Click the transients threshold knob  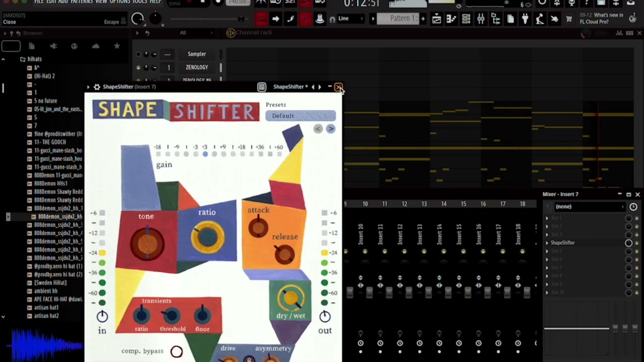pyautogui.click(x=172, y=316)
